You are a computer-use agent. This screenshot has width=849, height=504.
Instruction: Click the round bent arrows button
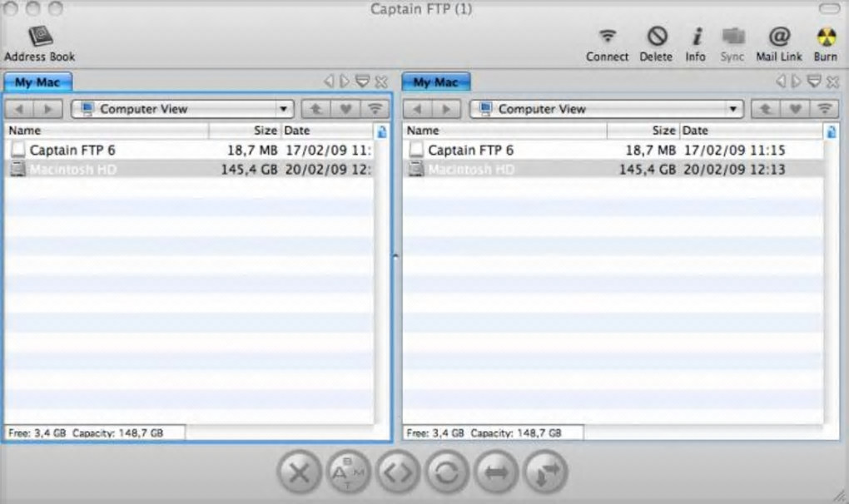(x=545, y=473)
